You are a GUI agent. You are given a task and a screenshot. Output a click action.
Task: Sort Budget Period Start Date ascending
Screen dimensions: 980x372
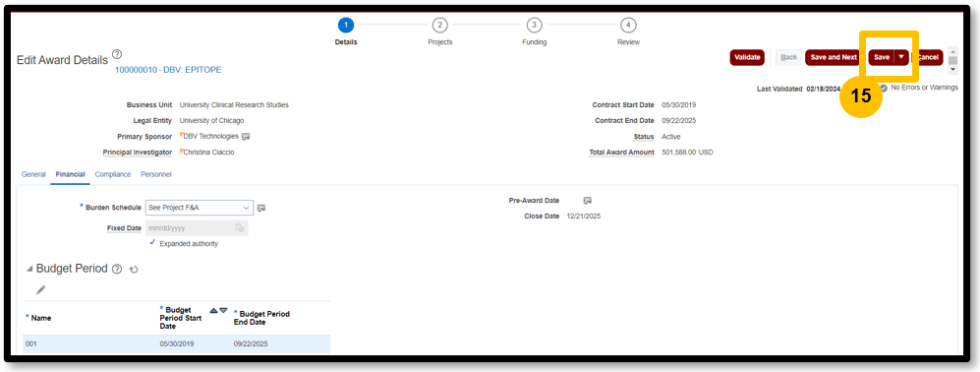[x=213, y=310]
